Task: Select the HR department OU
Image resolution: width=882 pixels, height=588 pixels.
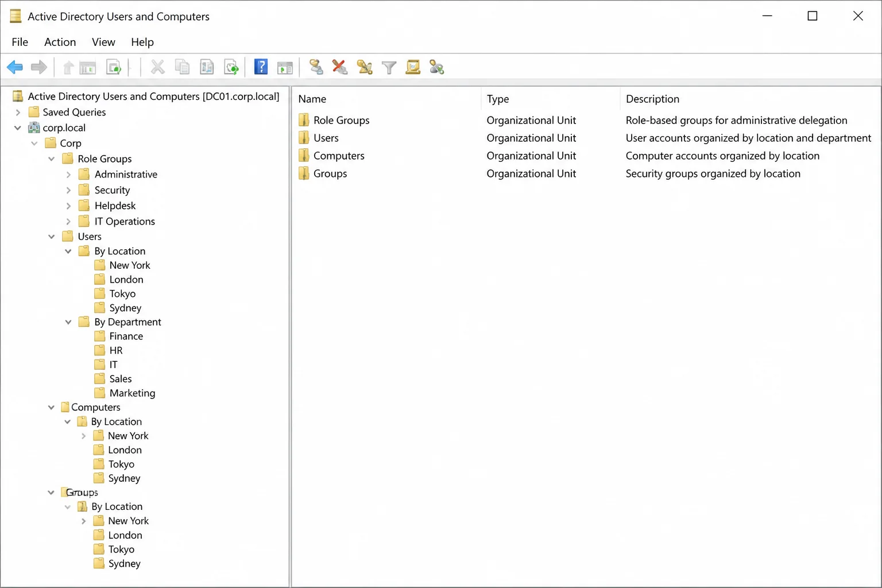Action: 116,350
